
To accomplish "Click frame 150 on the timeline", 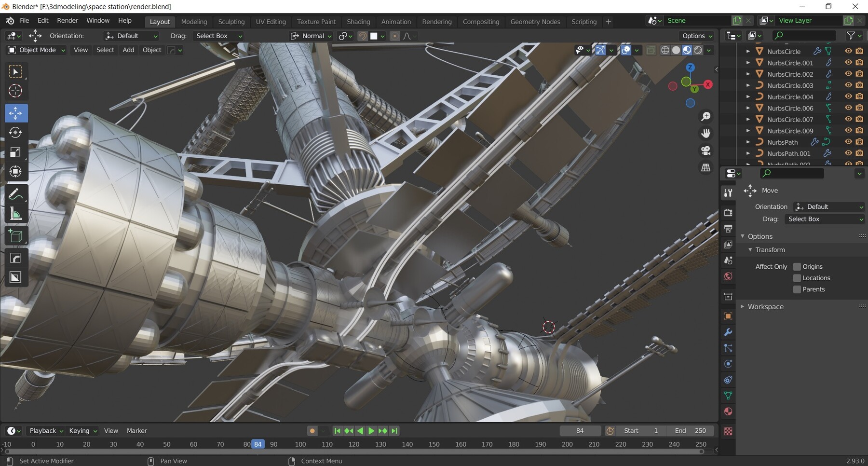I will (x=434, y=444).
